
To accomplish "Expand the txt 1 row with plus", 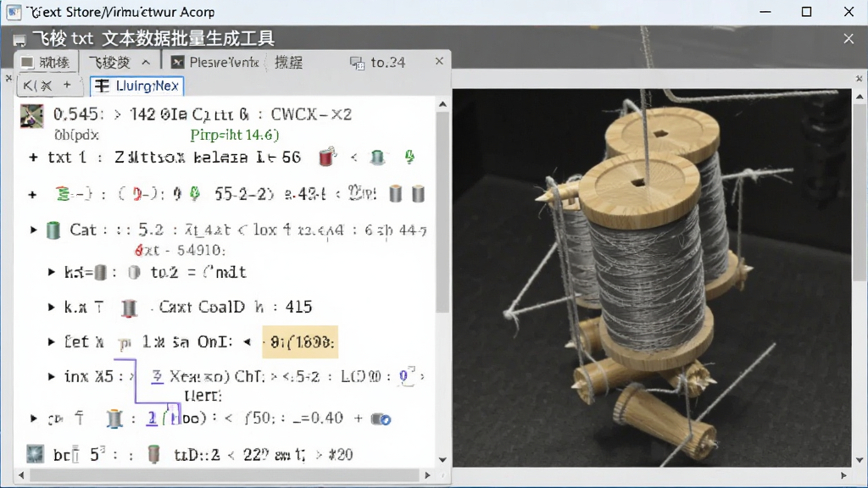I will point(33,158).
